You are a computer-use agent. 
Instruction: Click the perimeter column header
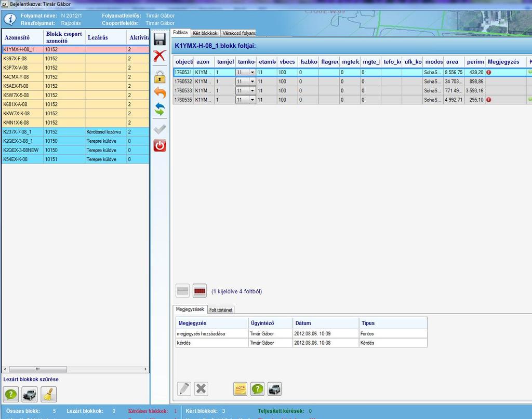pos(474,62)
